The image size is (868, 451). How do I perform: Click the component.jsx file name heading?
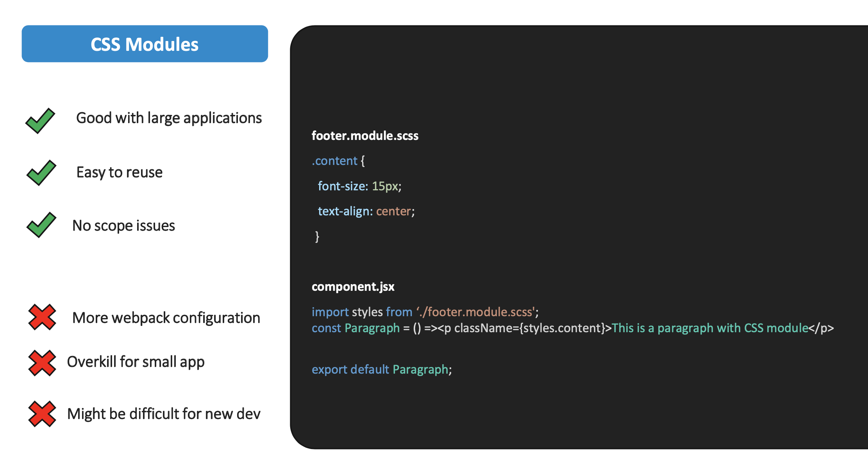click(353, 286)
